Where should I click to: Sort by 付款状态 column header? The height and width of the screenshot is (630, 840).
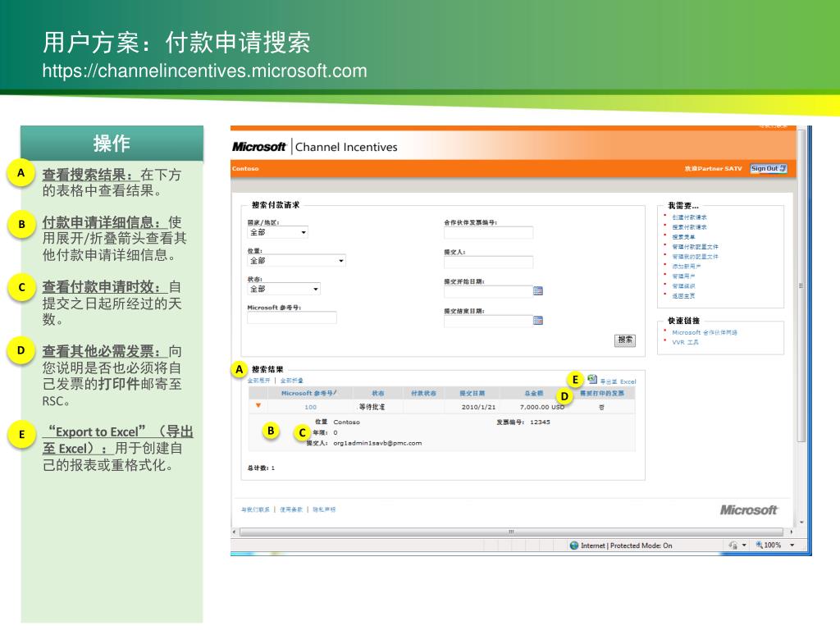coord(423,393)
